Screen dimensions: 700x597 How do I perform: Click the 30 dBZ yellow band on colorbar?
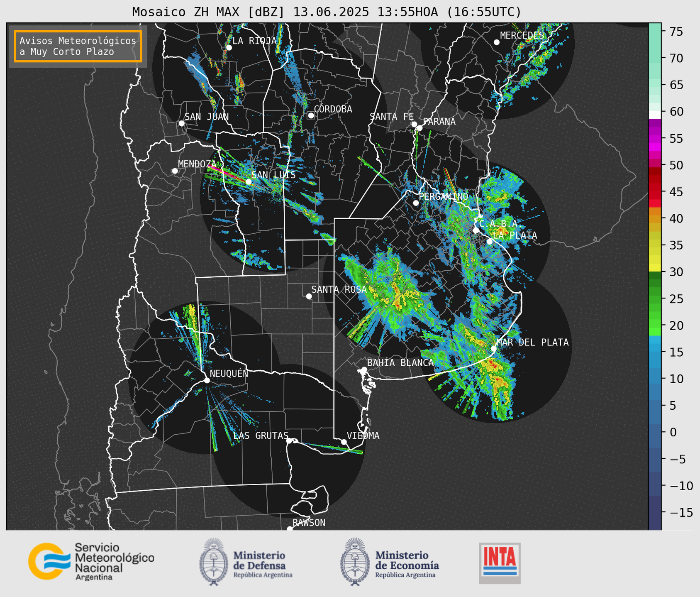(655, 268)
